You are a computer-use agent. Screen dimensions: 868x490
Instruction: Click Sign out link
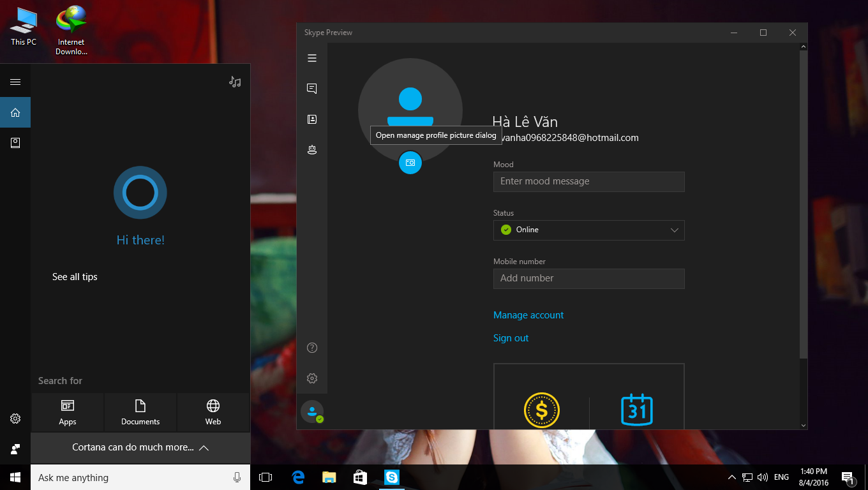tap(511, 338)
